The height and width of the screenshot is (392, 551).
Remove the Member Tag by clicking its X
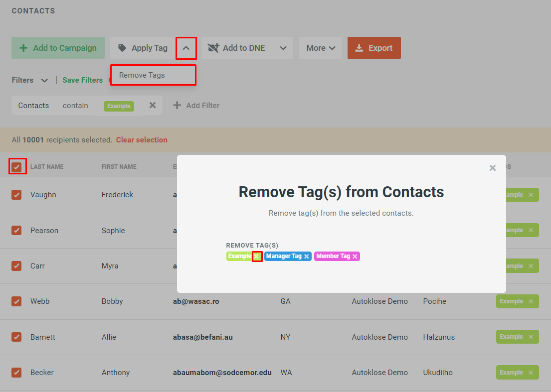tap(355, 256)
